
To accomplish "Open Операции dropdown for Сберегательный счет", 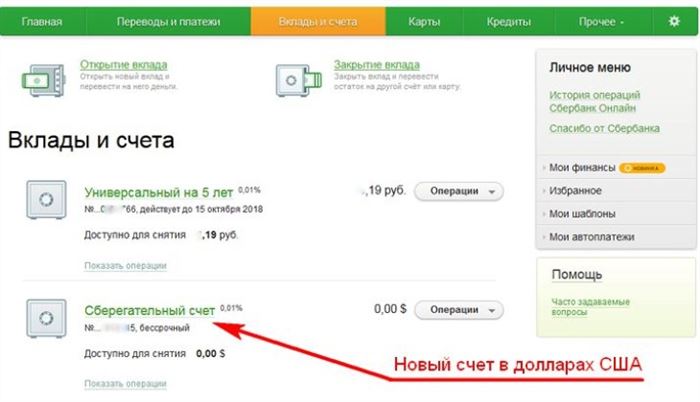I will click(459, 310).
